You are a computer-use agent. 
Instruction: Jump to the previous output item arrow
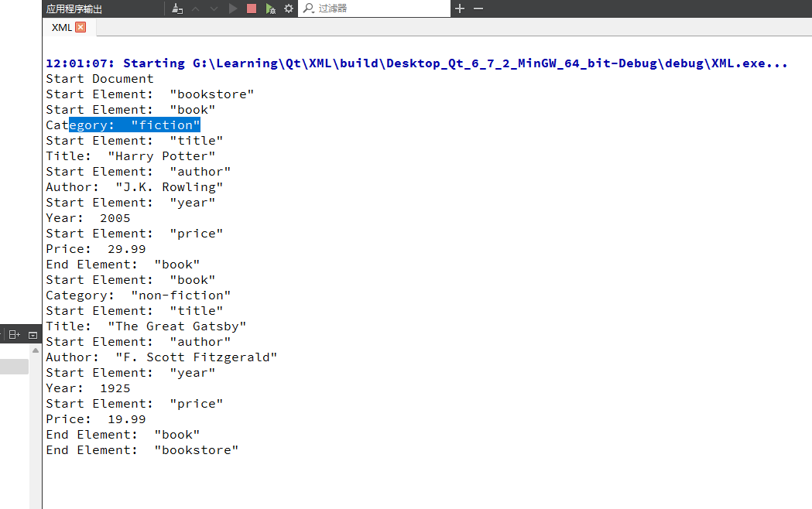pos(195,9)
